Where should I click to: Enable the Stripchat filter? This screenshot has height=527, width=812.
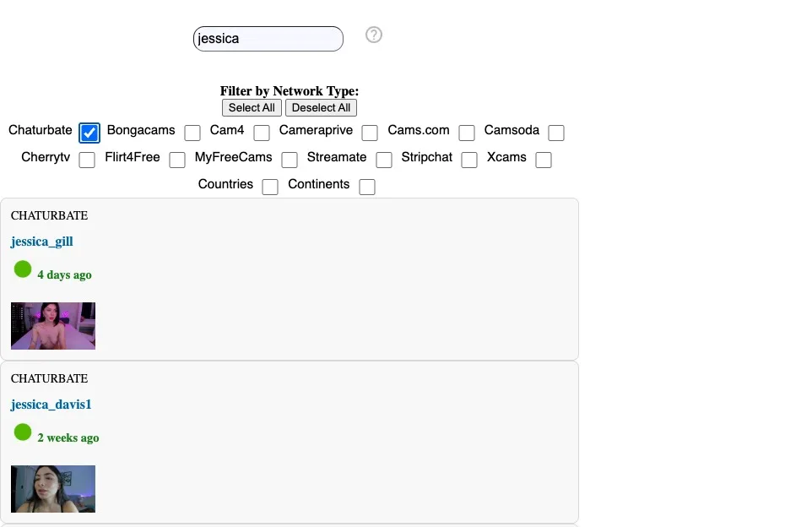(x=469, y=160)
